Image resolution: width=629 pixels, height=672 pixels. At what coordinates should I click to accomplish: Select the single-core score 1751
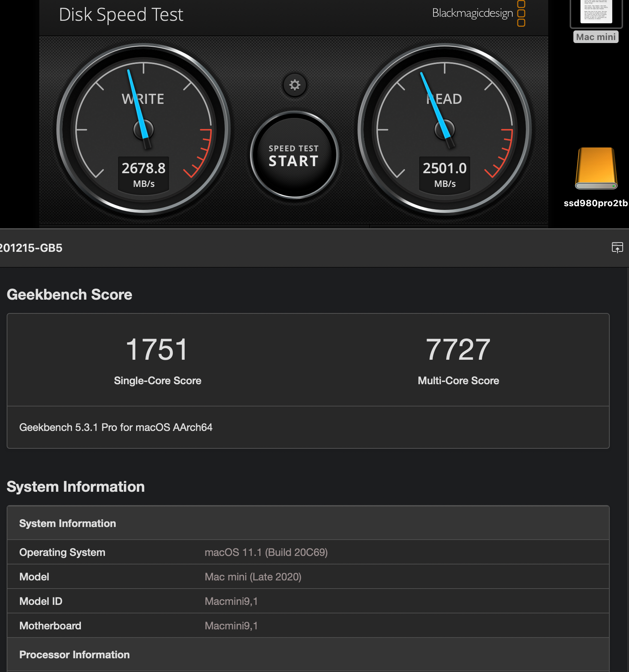tap(157, 349)
